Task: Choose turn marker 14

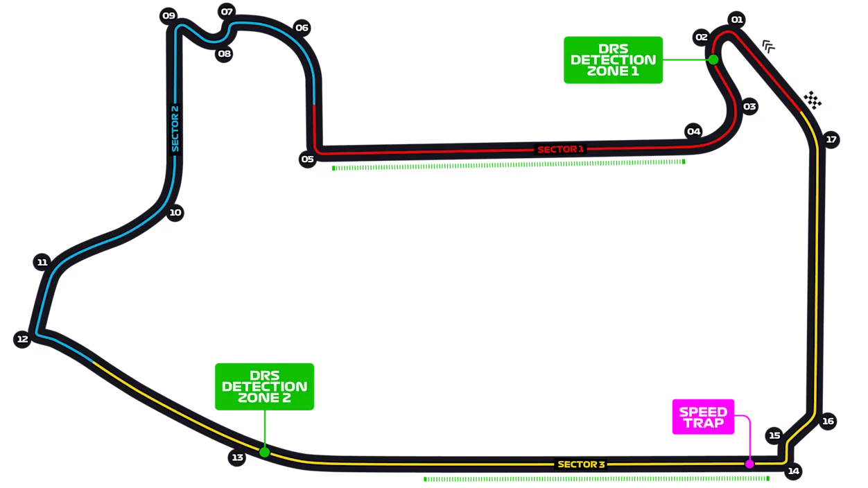Action: [794, 471]
